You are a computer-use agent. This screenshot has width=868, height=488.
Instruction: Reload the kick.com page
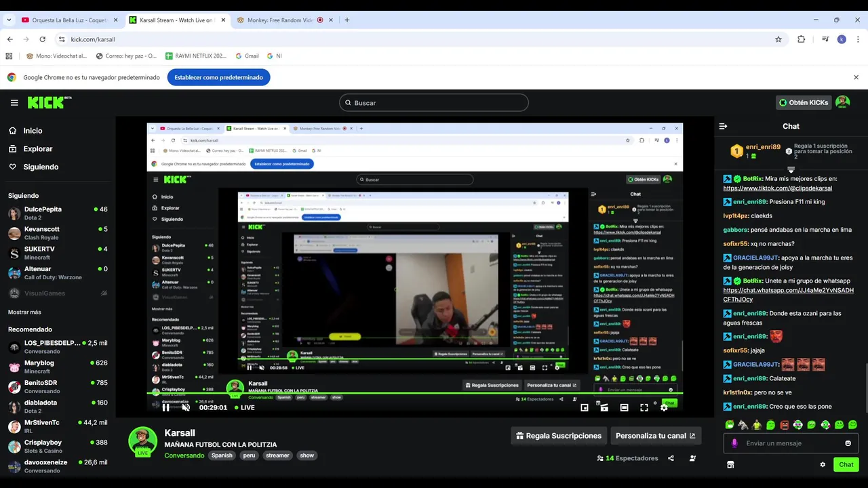42,39
